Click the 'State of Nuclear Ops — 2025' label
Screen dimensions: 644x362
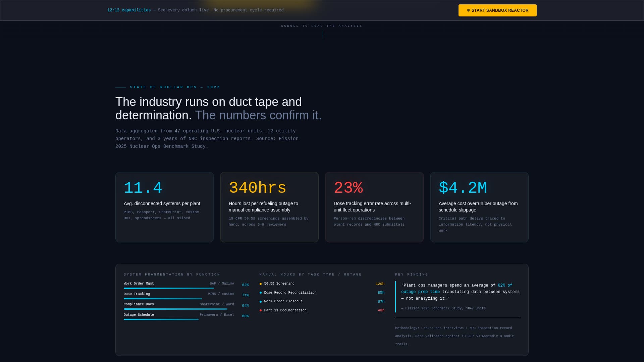pos(175,87)
